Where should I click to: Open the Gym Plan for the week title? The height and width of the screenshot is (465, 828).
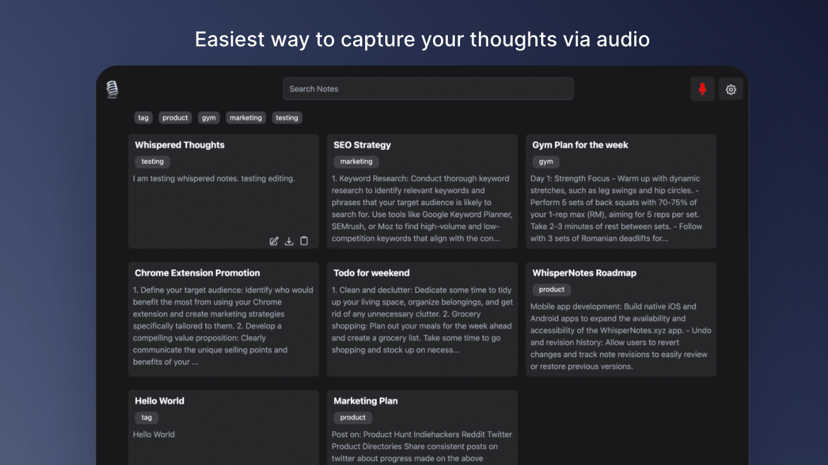pos(580,145)
